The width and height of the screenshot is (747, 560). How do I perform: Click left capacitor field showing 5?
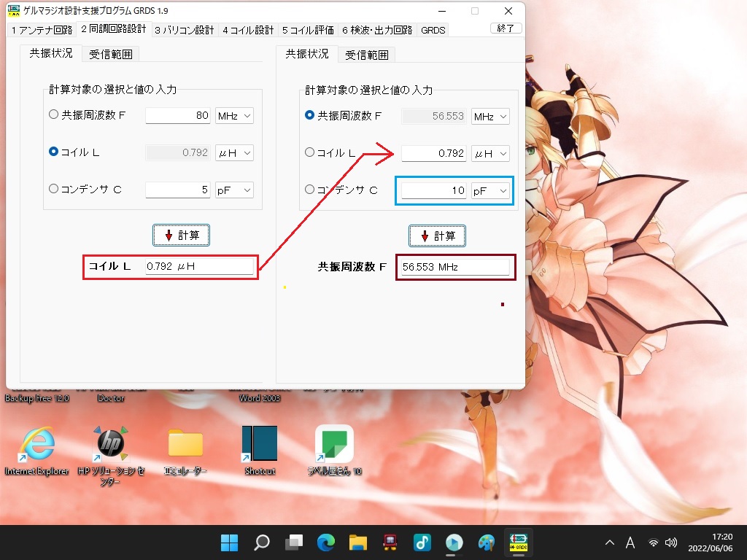178,190
